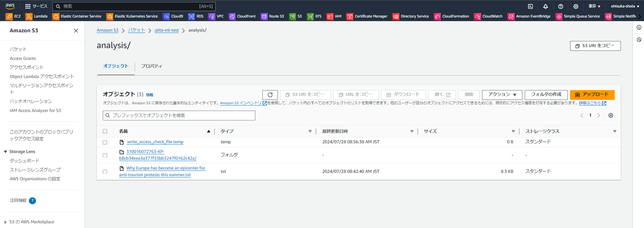Open notifications bell icon
The image size is (644, 228).
click(x=546, y=6)
